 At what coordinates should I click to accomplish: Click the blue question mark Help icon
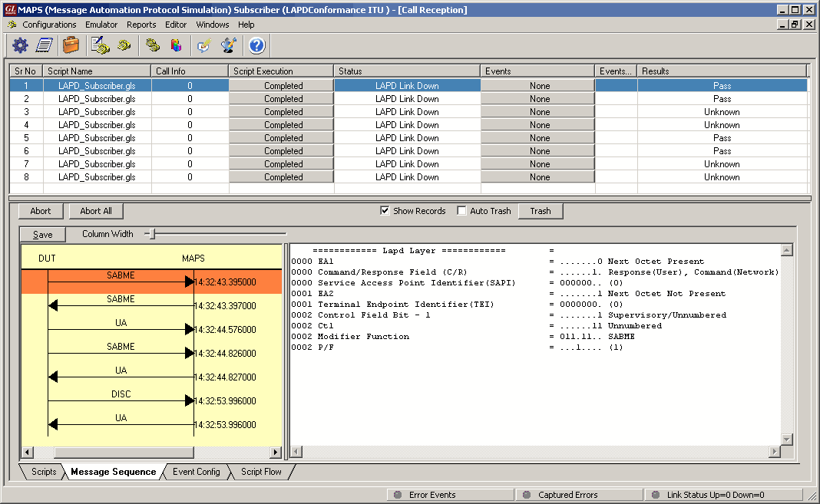click(x=256, y=45)
